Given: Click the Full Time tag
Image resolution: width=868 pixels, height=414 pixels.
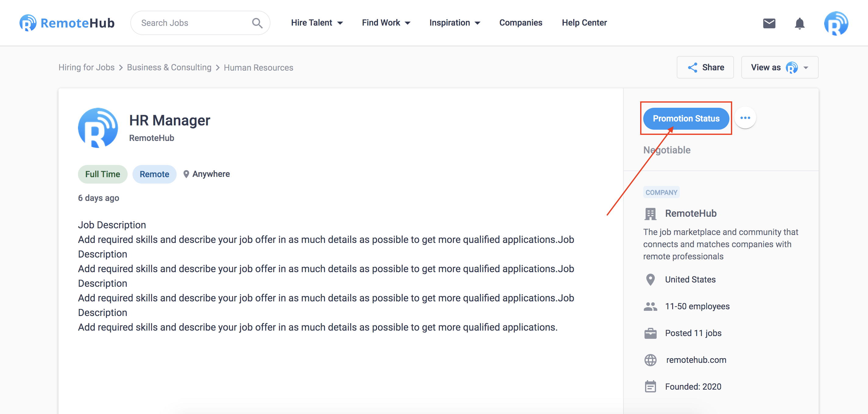Looking at the screenshot, I should [102, 174].
